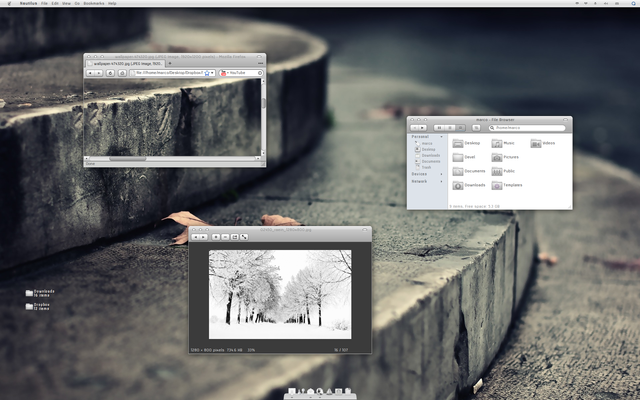The image size is (640, 400).
Task: Click the snowy trees image in viewer
Action: pyautogui.click(x=280, y=294)
